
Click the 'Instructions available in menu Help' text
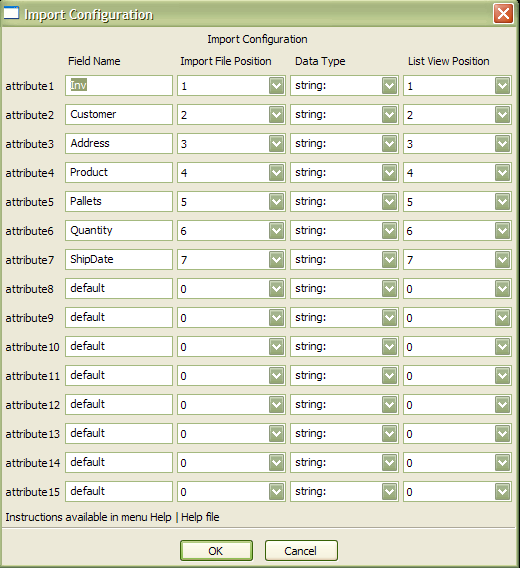[x=88, y=517]
